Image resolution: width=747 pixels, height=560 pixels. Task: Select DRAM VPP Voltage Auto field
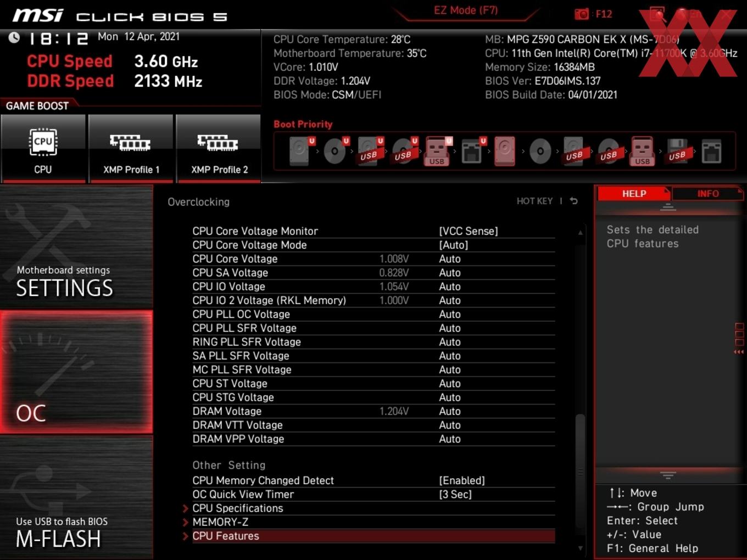point(450,439)
